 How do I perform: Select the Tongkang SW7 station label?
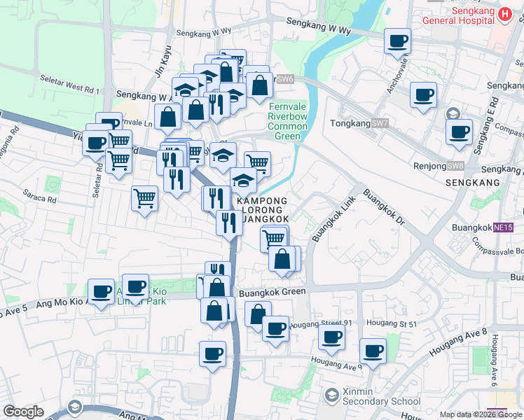359,123
